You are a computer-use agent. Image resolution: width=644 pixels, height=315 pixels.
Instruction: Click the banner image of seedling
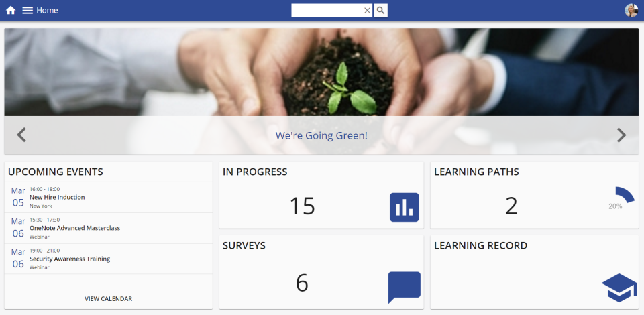coord(321,72)
